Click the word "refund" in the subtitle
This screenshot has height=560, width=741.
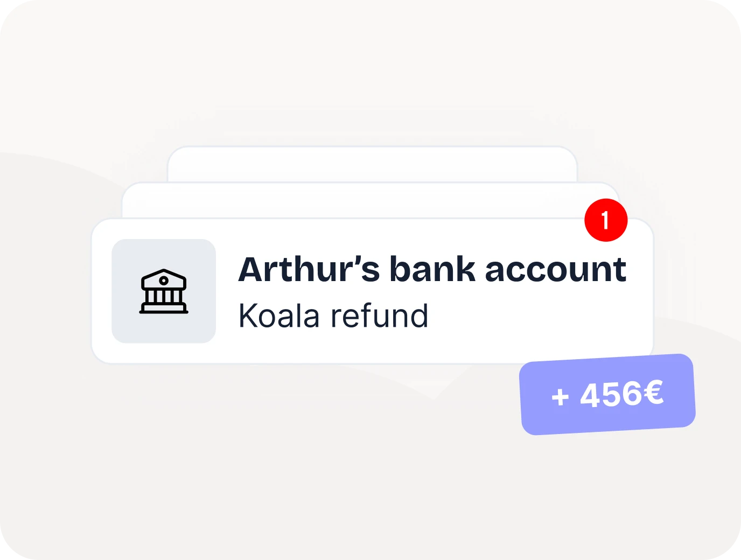point(379,316)
